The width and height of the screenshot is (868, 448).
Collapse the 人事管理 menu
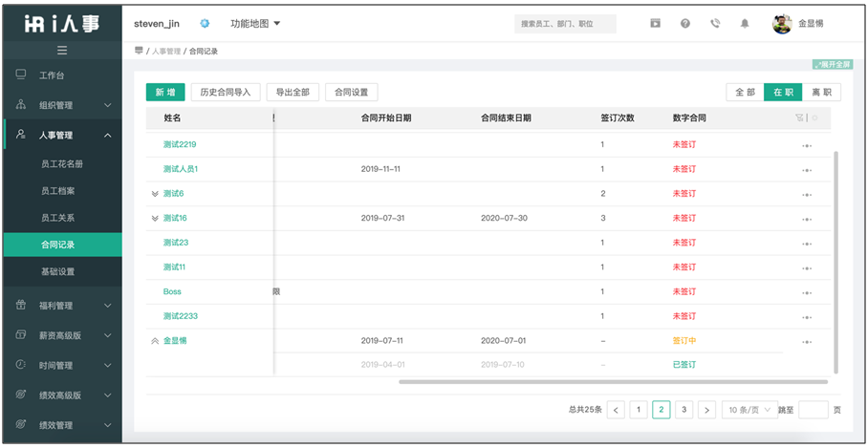(x=108, y=135)
